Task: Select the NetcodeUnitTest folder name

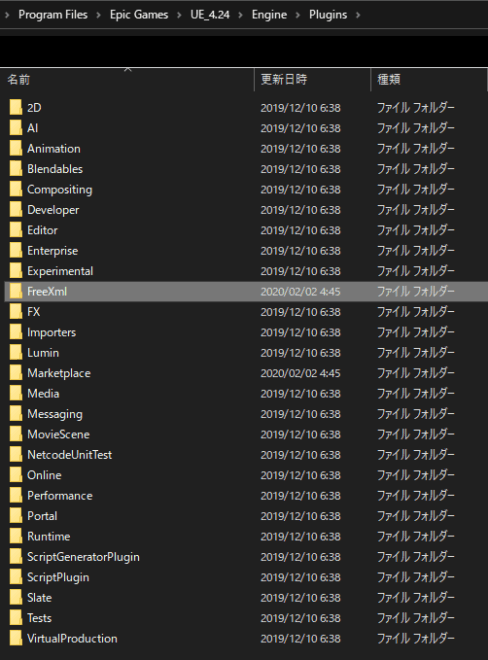Action: (x=69, y=455)
